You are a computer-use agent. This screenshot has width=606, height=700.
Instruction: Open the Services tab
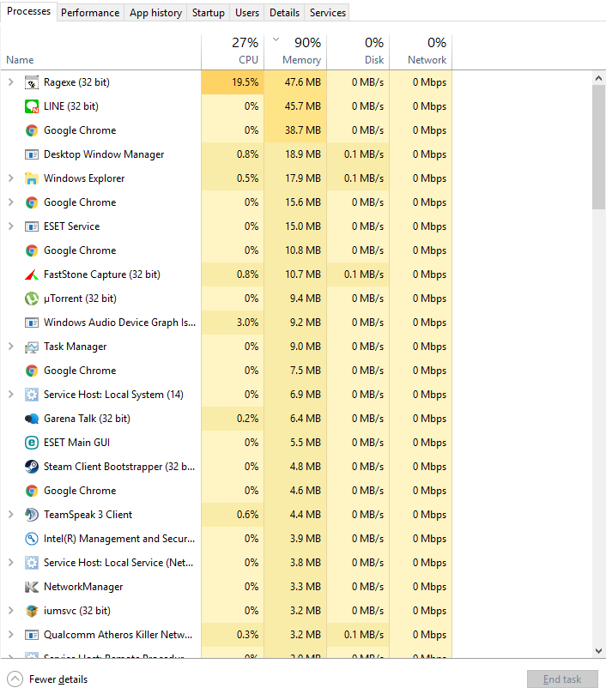click(327, 13)
